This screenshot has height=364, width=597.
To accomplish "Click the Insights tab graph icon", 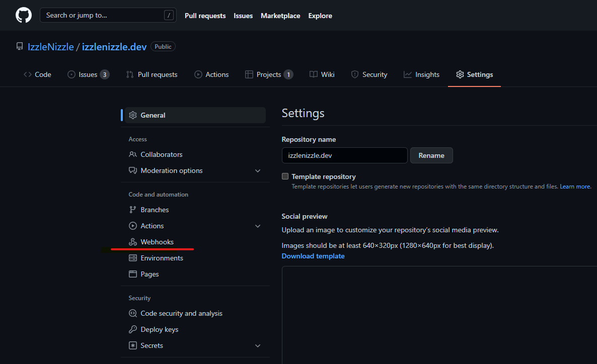I will point(407,74).
